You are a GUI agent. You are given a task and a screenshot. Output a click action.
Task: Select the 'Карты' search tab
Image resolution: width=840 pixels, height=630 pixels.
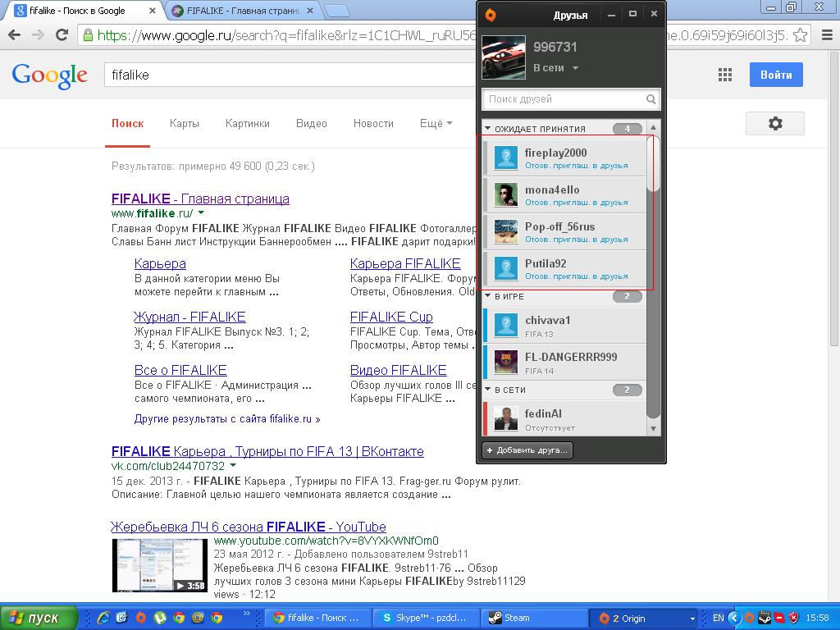click(185, 124)
